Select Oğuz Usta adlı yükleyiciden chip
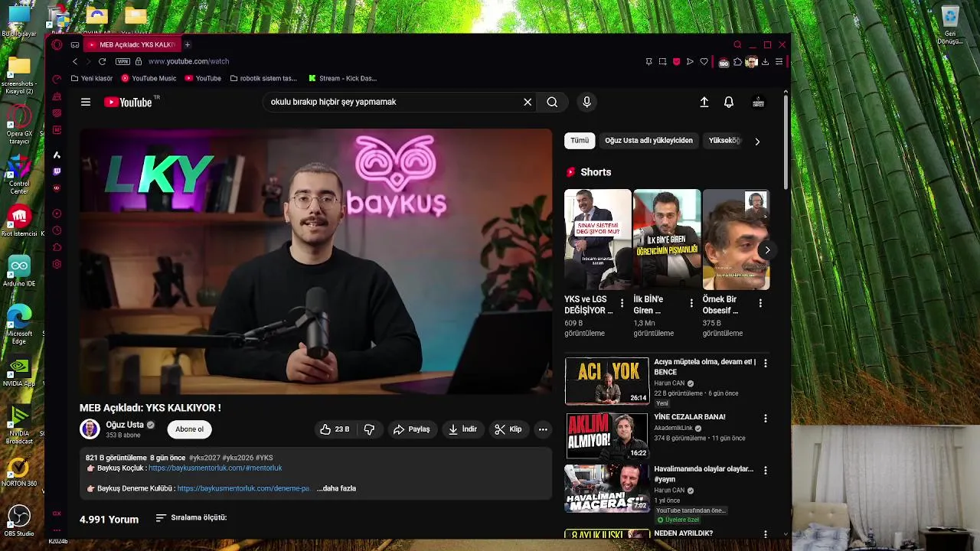980x551 pixels. [x=648, y=141]
